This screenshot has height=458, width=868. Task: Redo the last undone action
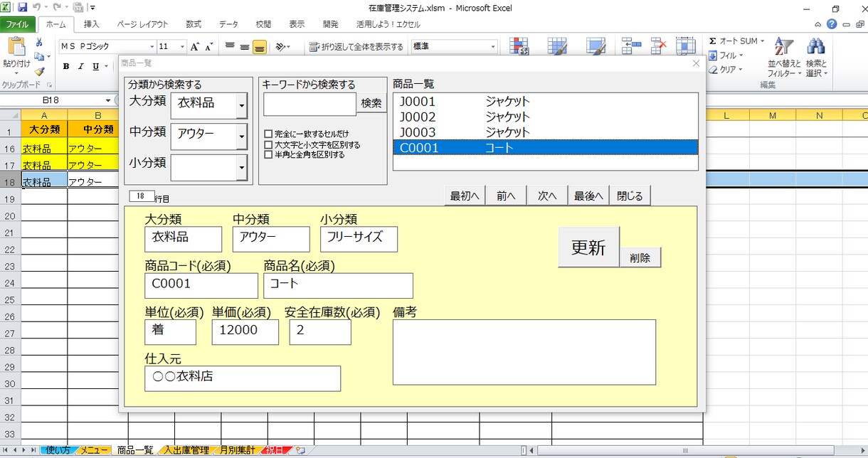[56, 8]
